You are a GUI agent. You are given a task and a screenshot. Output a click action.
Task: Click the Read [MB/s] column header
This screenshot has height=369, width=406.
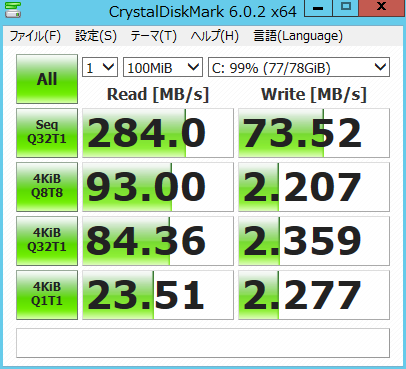pyautogui.click(x=158, y=94)
